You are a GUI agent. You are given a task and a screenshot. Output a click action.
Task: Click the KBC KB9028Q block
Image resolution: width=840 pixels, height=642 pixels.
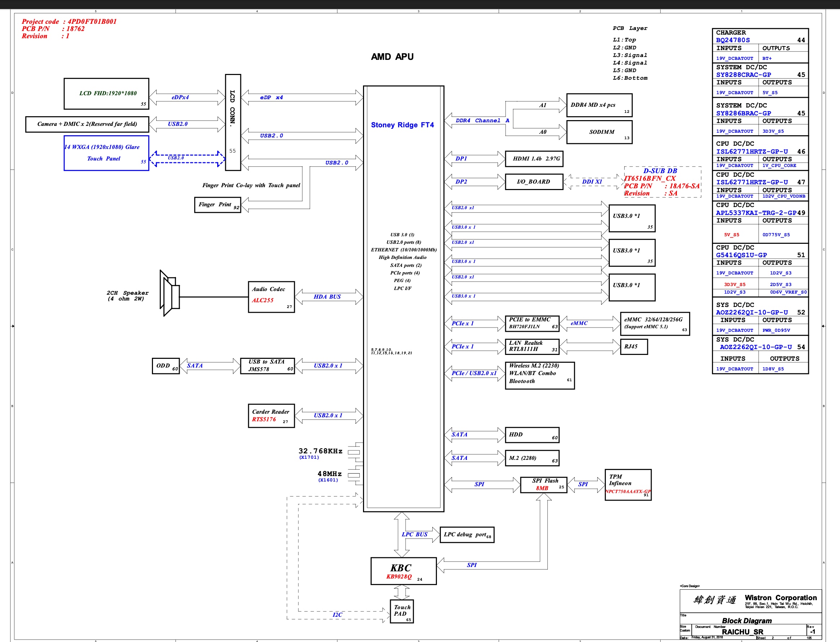click(x=403, y=571)
